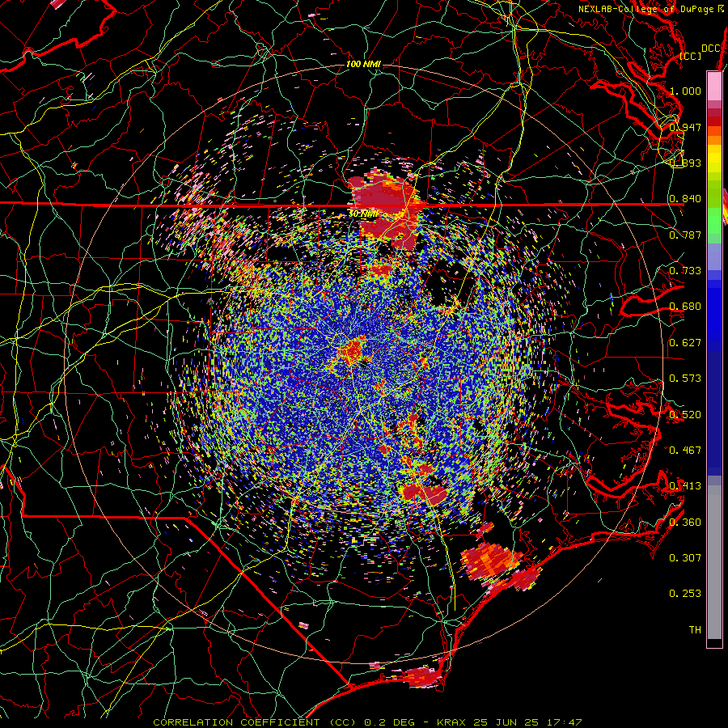Click the "0.467" scale label
This screenshot has width=728, height=728.
685,450
